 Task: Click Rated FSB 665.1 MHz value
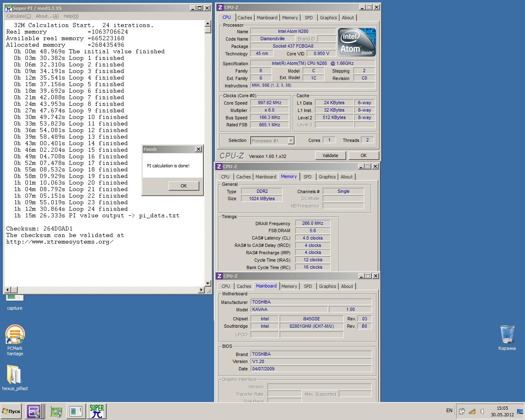(x=269, y=125)
